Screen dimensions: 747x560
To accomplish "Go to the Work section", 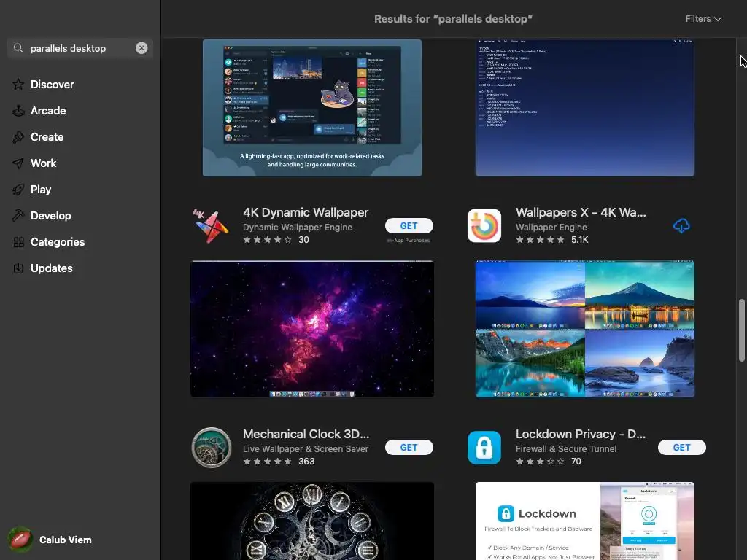I will (43, 163).
